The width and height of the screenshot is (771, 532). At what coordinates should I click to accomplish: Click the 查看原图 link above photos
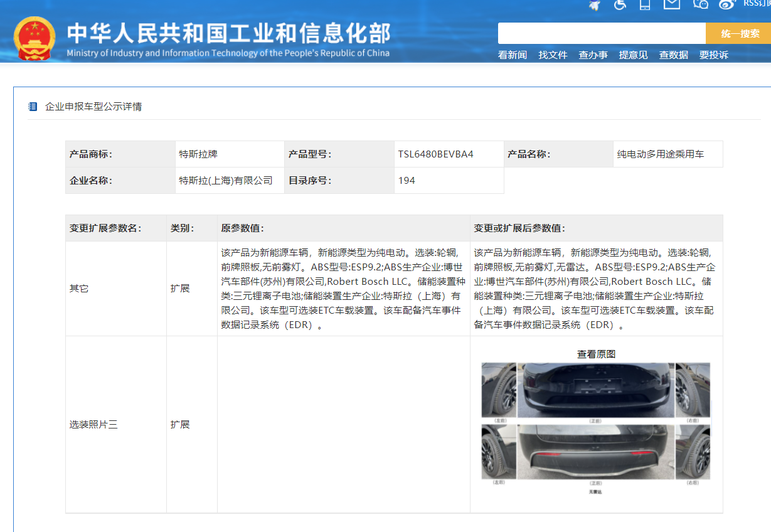tap(596, 354)
